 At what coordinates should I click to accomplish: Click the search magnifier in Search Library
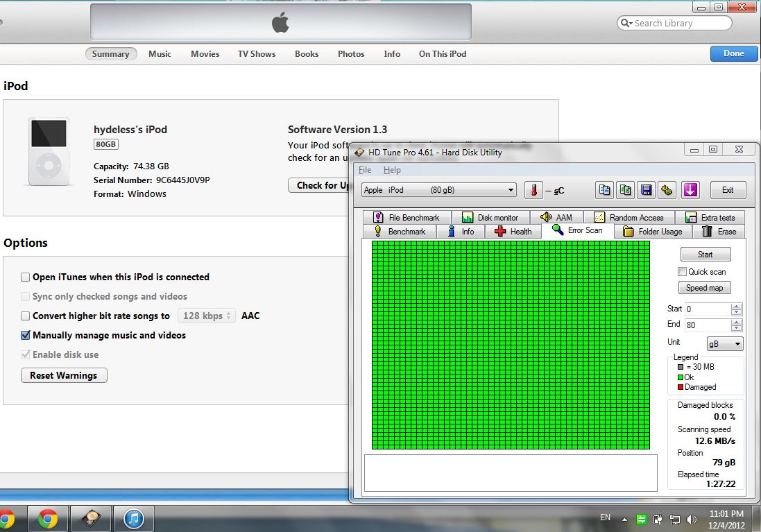point(626,24)
